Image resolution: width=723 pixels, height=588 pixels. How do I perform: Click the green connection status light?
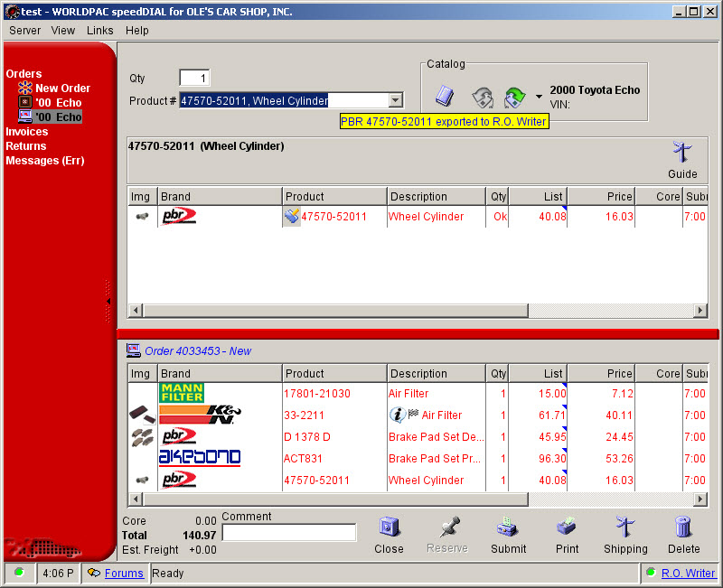[19, 573]
